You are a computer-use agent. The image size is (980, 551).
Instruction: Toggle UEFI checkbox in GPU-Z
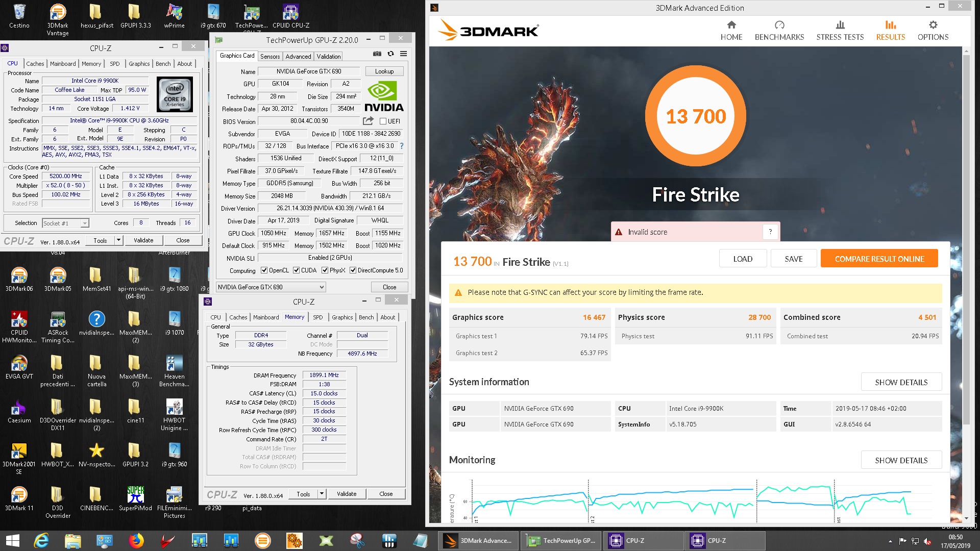383,121
